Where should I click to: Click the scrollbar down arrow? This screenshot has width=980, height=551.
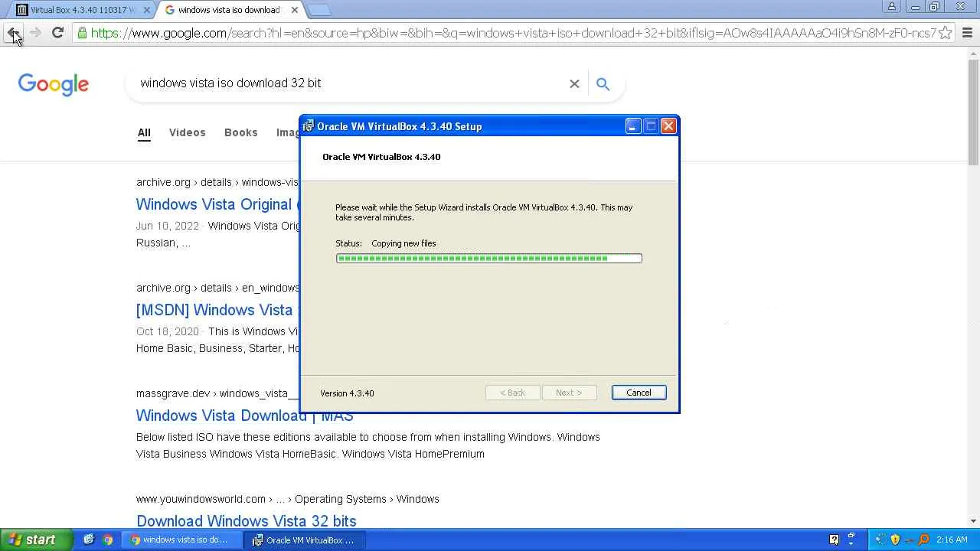click(x=974, y=522)
